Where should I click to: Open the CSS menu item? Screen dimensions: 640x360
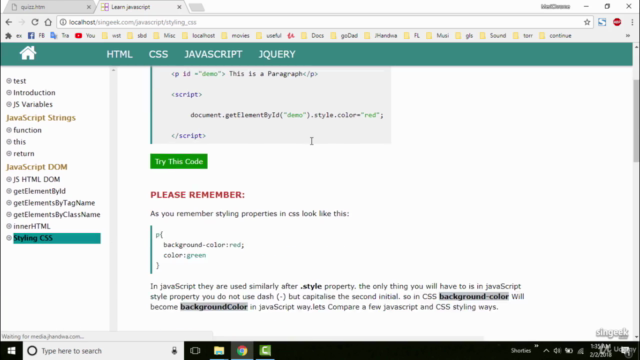158,54
